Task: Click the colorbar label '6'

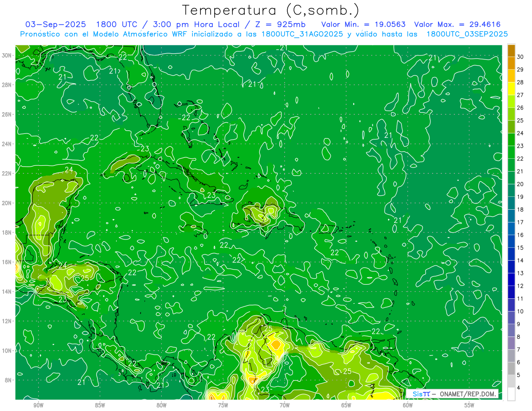Action: coord(519,362)
